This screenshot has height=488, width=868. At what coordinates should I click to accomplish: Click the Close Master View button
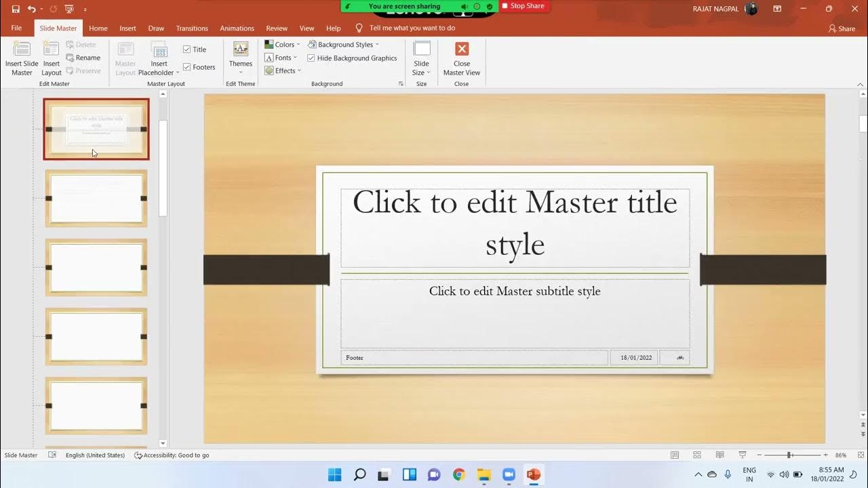[x=462, y=58]
